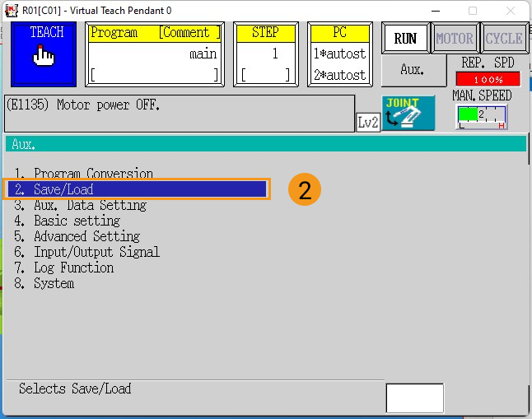Minimize the Virtual Teach Pendant window
The image size is (532, 419).
(x=436, y=11)
